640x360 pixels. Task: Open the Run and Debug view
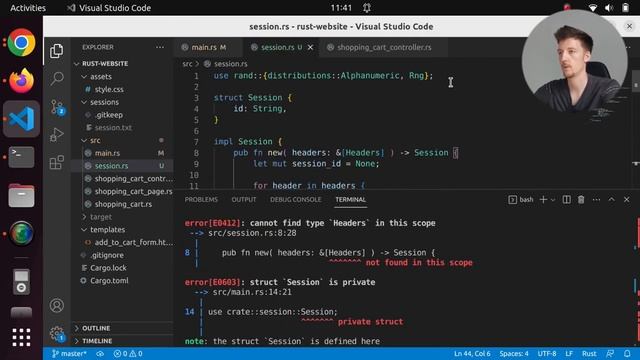tap(57, 134)
